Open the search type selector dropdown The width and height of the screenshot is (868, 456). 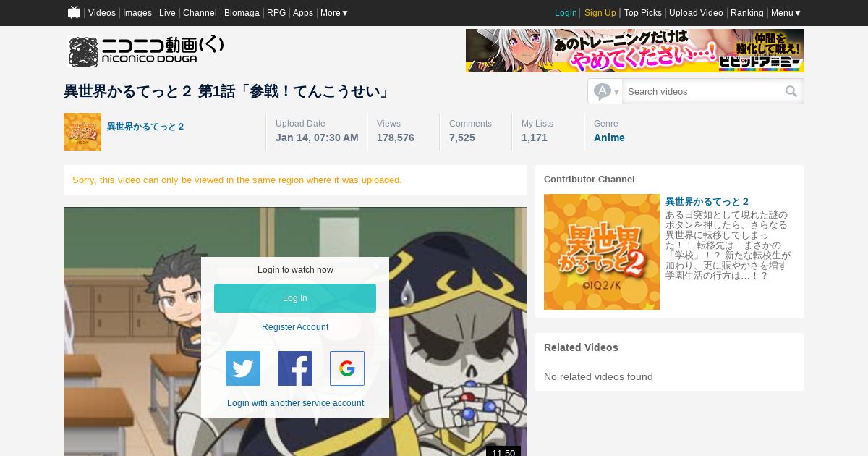point(605,91)
